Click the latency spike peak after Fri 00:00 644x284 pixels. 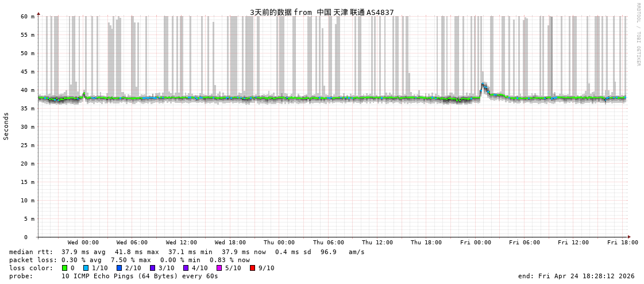[x=483, y=85]
